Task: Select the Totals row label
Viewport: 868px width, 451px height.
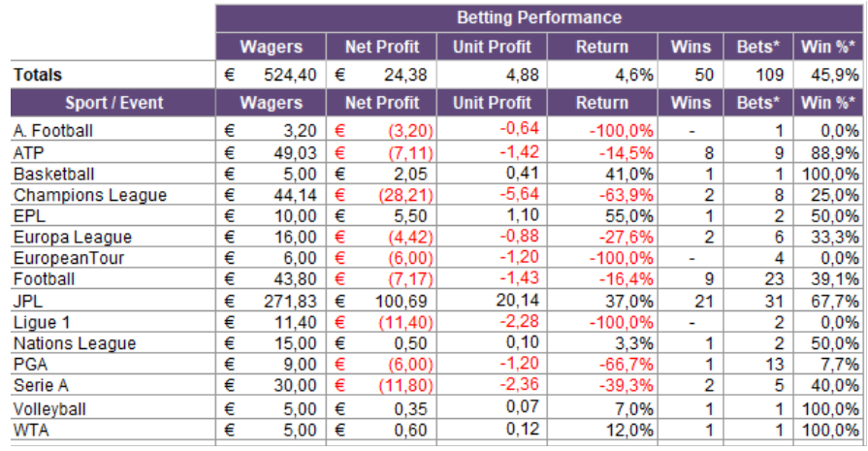Action: 38,75
